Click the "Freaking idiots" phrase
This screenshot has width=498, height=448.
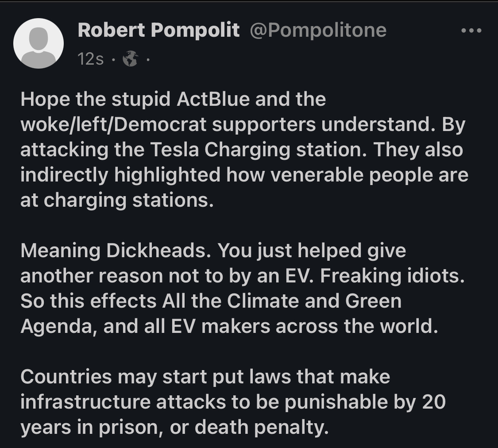(x=392, y=276)
